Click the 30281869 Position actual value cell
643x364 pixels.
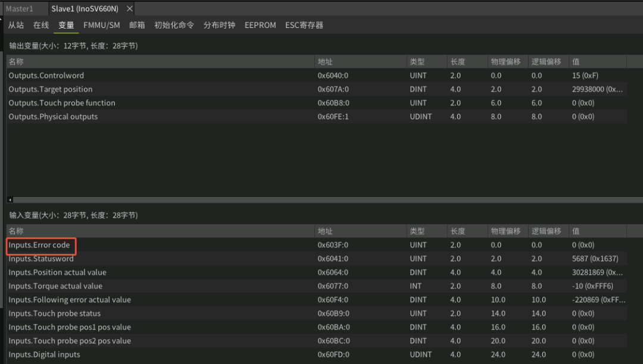(x=598, y=272)
